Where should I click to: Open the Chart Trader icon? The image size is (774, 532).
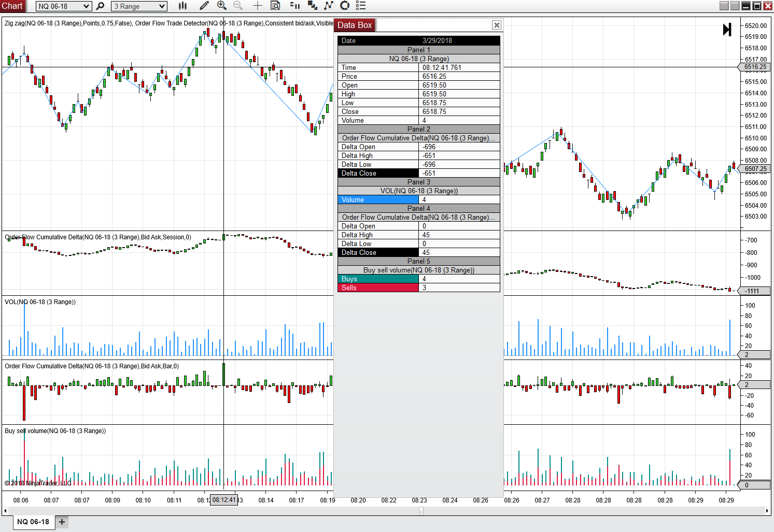click(x=295, y=6)
